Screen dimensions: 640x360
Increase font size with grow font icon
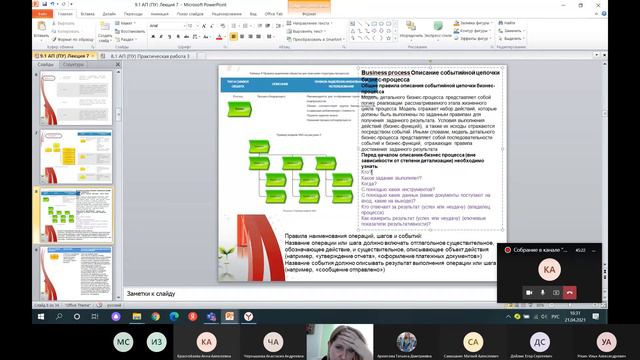pyautogui.click(x=204, y=26)
